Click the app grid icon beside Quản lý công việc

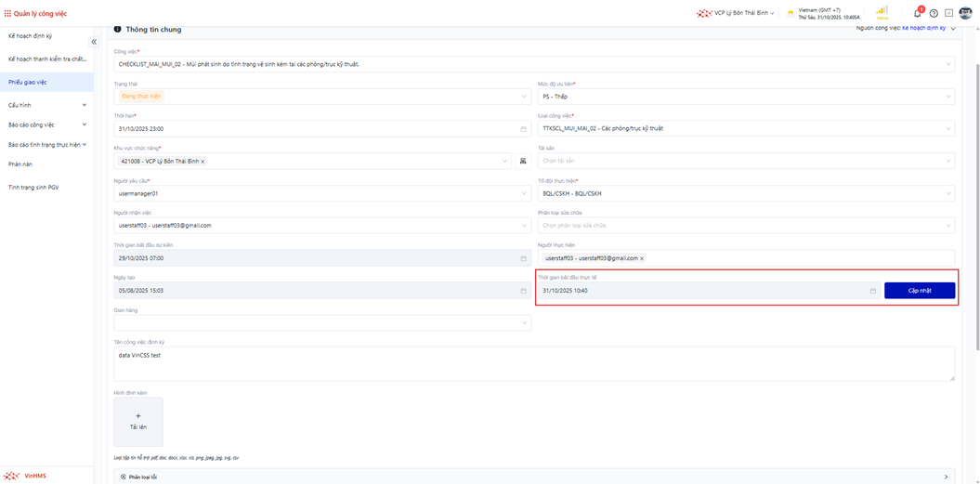7,13
